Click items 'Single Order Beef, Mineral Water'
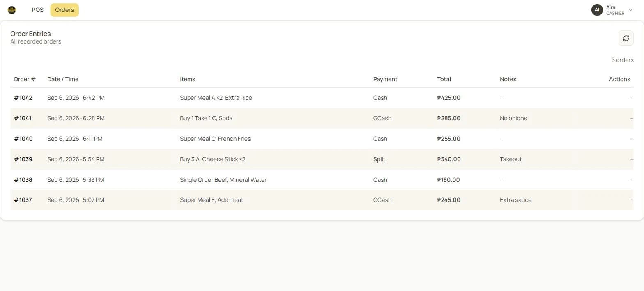644x291 pixels. 223,180
